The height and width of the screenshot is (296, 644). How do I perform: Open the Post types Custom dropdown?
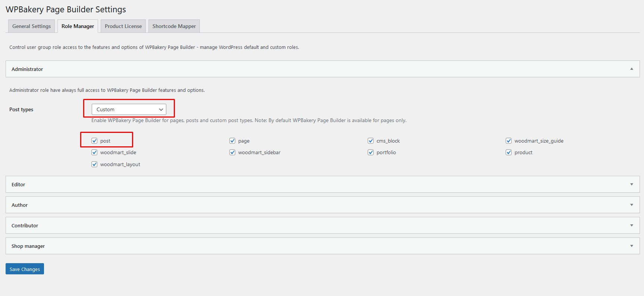129,109
